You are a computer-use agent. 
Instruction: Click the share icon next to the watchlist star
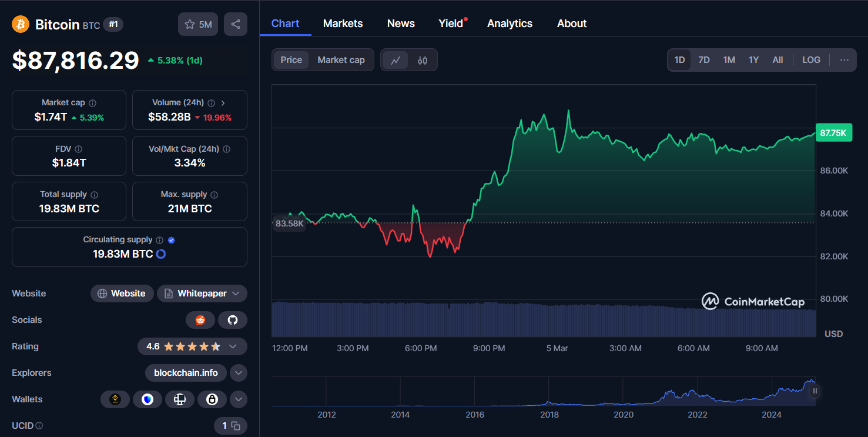click(x=235, y=24)
